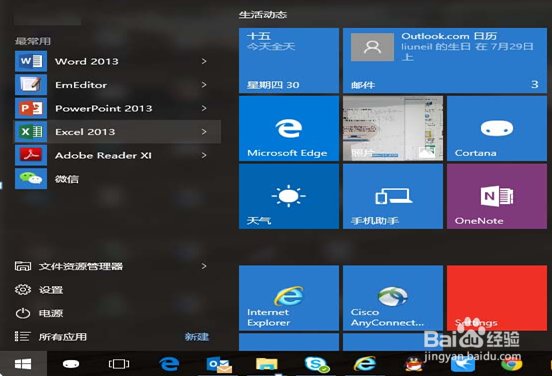The height and width of the screenshot is (376, 552).
Task: Open the 天气 weather tile
Action: [289, 196]
